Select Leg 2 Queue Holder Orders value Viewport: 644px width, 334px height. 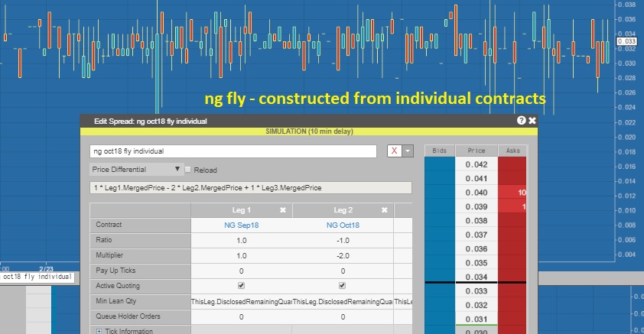point(343,316)
